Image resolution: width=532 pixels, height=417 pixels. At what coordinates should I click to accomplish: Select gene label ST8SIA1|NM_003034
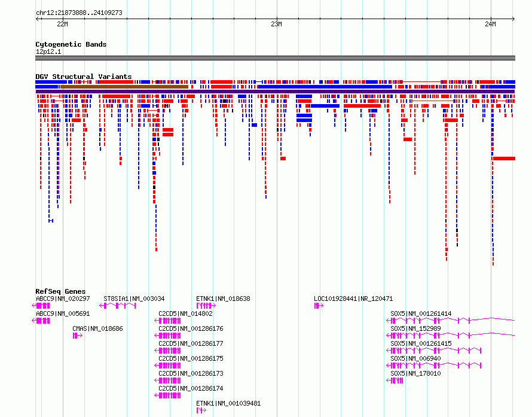pyautogui.click(x=134, y=299)
